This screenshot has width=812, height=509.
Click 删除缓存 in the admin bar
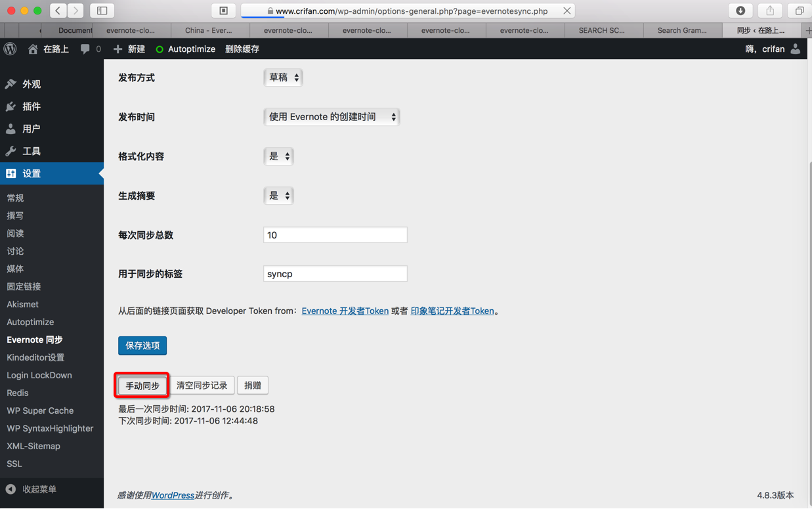coord(242,49)
